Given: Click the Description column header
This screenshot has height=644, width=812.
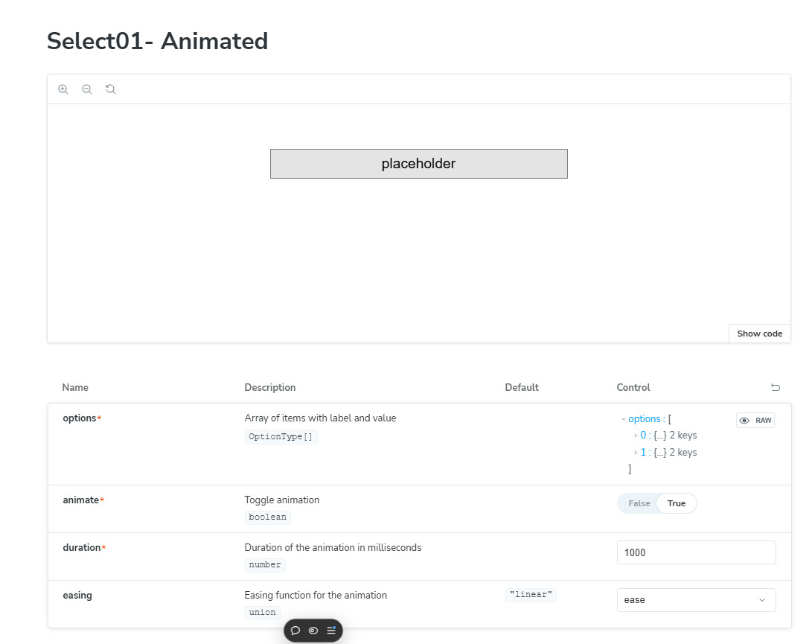Looking at the screenshot, I should point(270,387).
